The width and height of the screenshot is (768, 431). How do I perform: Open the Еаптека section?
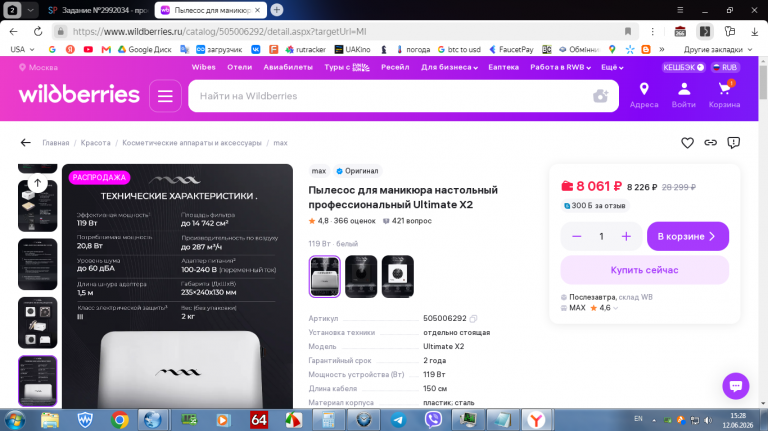(x=504, y=68)
